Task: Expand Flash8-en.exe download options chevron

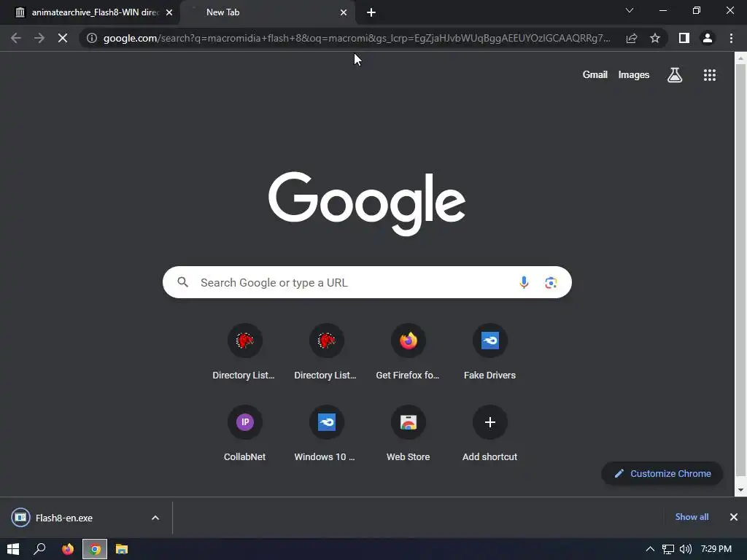Action: (x=155, y=518)
